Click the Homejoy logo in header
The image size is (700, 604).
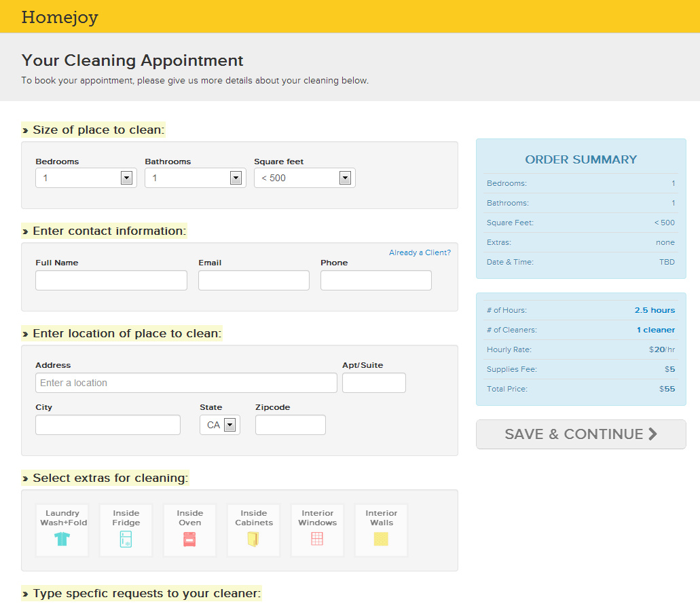coord(60,18)
